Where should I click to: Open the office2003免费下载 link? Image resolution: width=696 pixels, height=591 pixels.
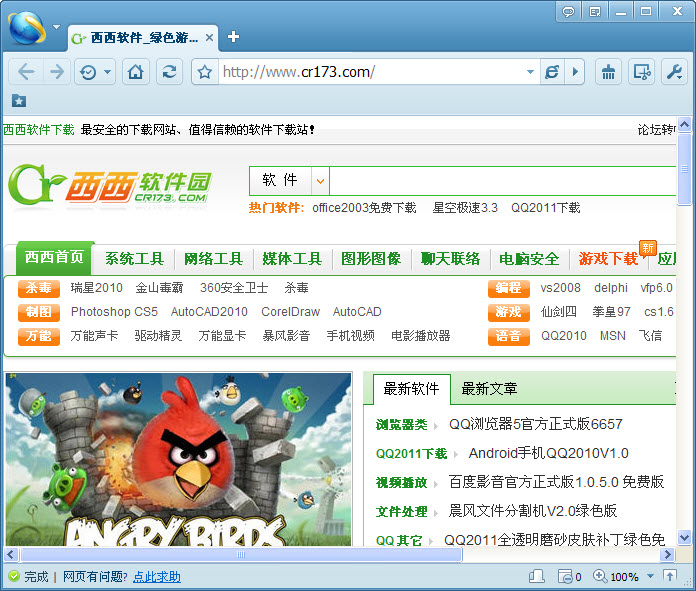[364, 208]
